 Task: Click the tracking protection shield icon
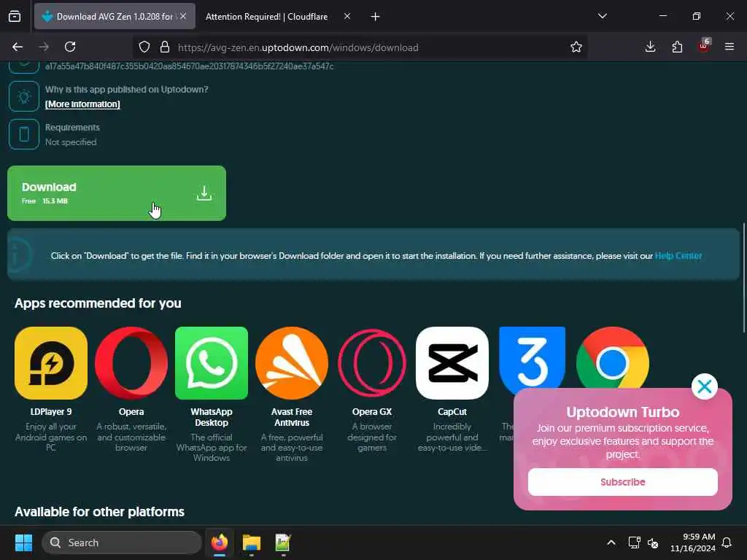(x=144, y=47)
